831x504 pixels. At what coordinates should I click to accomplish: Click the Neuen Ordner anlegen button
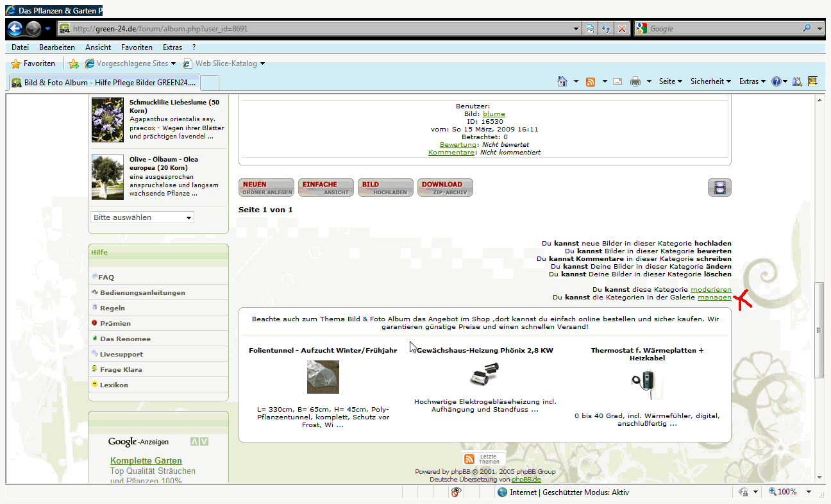[266, 188]
